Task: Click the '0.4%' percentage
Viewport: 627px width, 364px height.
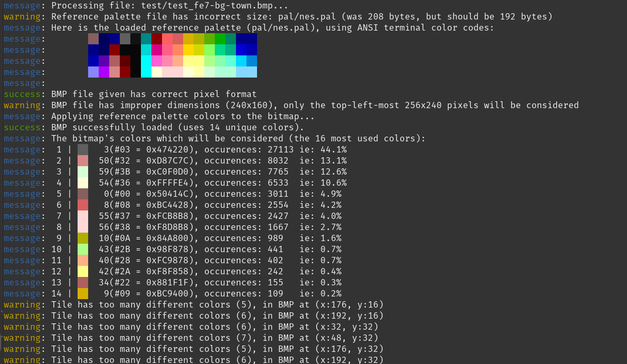Action: 331,272
